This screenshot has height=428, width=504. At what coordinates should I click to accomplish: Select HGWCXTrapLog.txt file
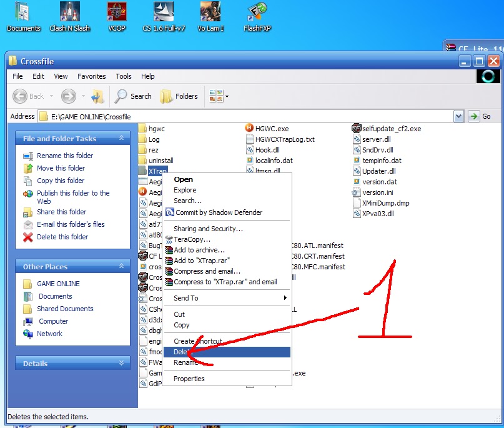pyautogui.click(x=280, y=139)
